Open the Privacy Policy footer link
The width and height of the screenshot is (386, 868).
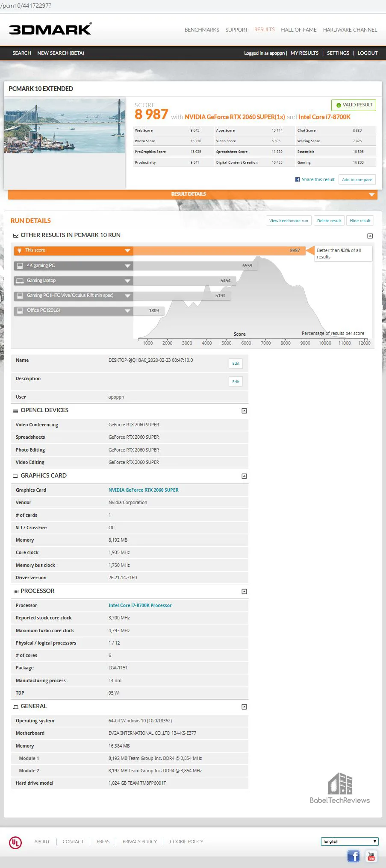(140, 842)
